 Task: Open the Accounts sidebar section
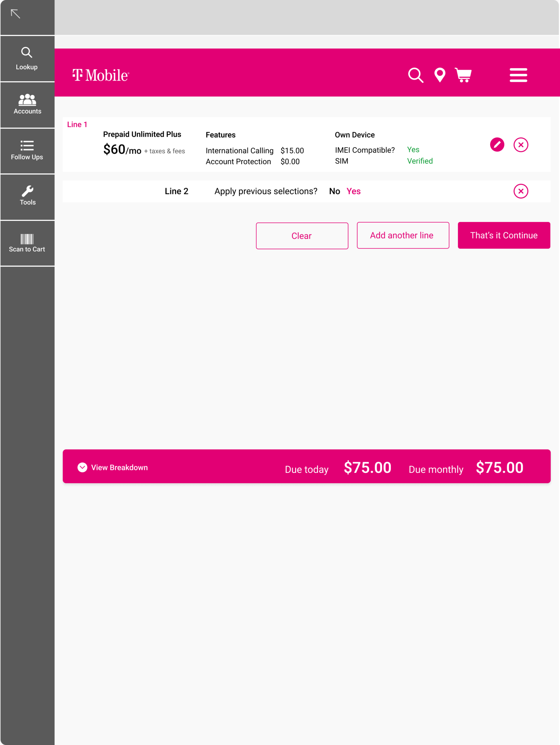click(x=27, y=104)
